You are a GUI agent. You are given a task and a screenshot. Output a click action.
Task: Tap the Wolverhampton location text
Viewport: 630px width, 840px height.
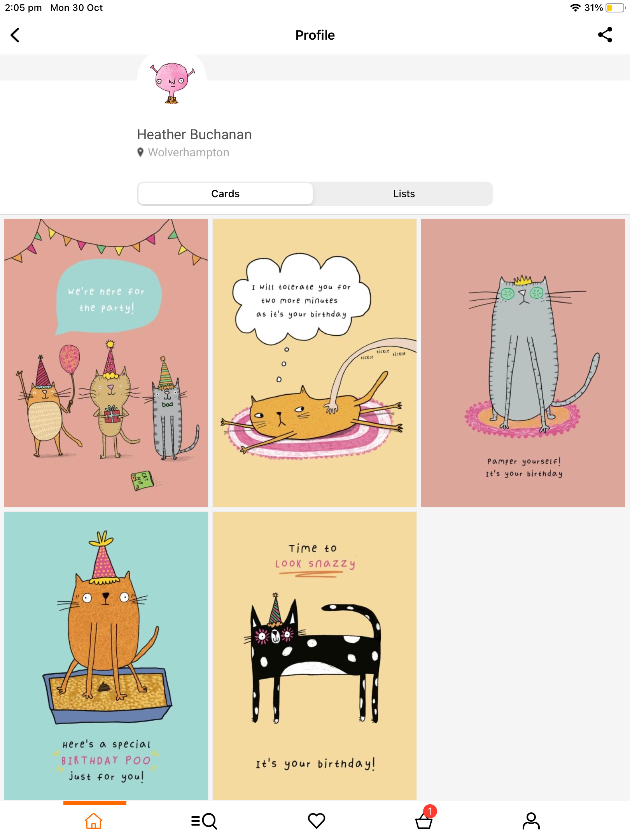pos(189,152)
